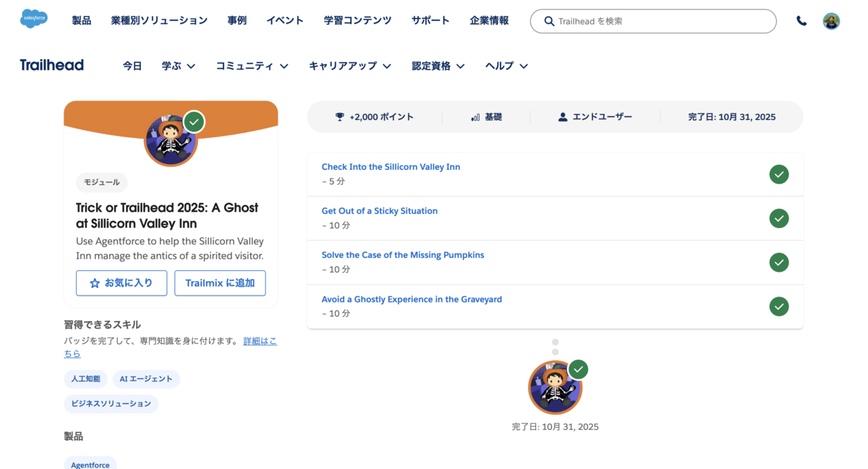
Task: Click the phone contact icon
Action: coord(801,21)
